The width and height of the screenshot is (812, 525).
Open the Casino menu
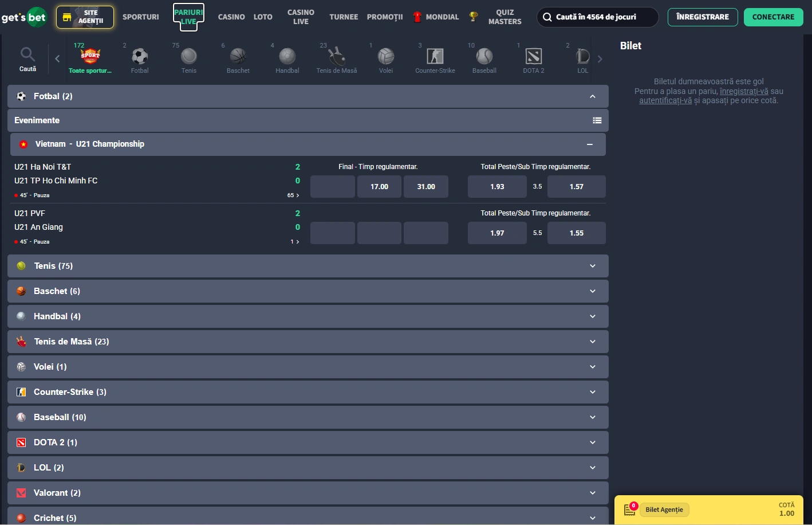pos(231,17)
